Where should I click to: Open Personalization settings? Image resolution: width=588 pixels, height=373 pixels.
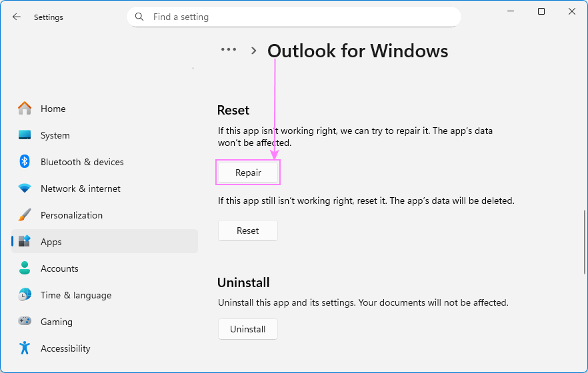point(104,215)
